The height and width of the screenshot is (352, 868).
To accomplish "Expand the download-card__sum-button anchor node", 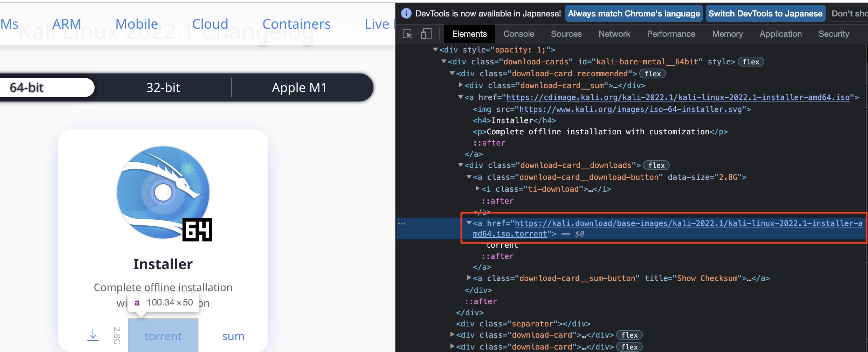I will pos(469,278).
